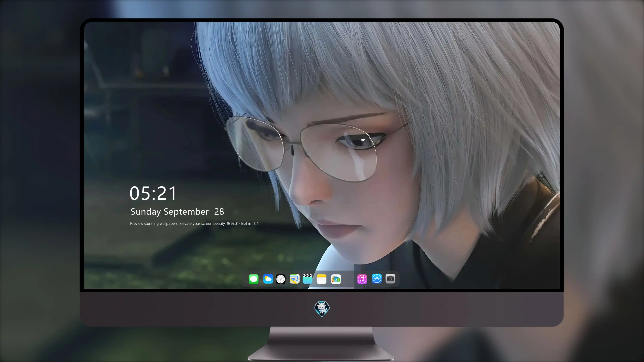
Task: Launch Maps from the dock
Action: [x=294, y=279]
